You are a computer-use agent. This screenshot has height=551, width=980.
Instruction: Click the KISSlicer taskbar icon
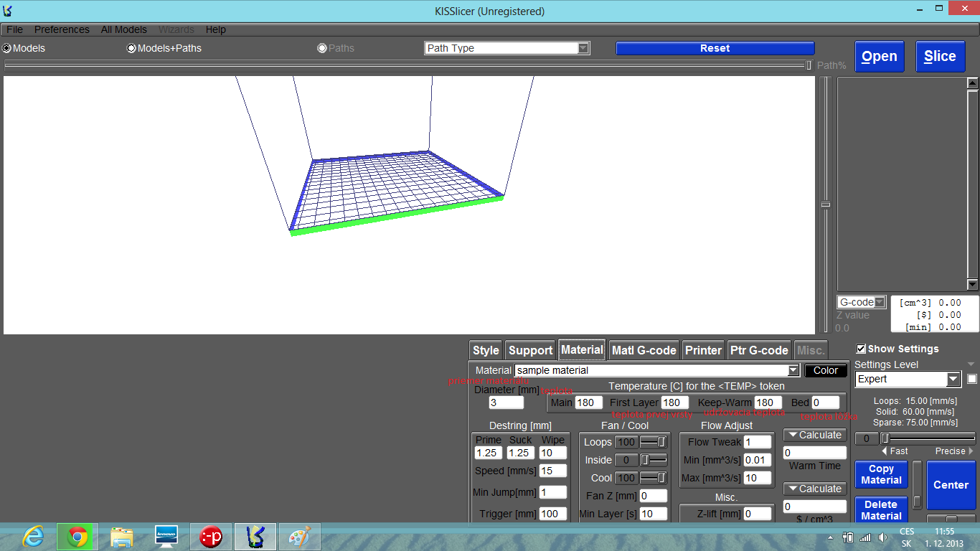point(255,537)
